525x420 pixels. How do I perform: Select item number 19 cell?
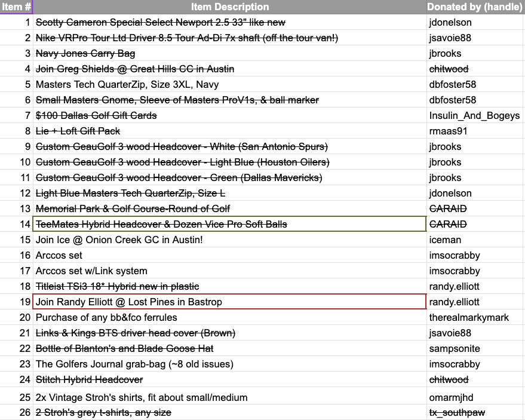pyautogui.click(x=16, y=302)
